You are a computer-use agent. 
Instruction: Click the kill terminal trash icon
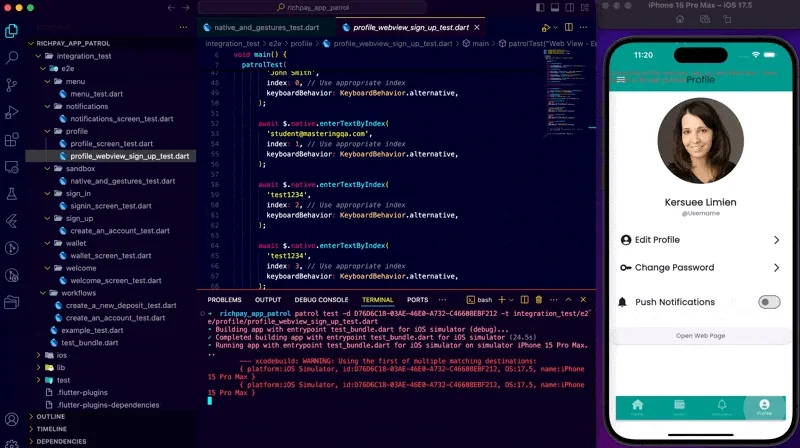[539, 299]
